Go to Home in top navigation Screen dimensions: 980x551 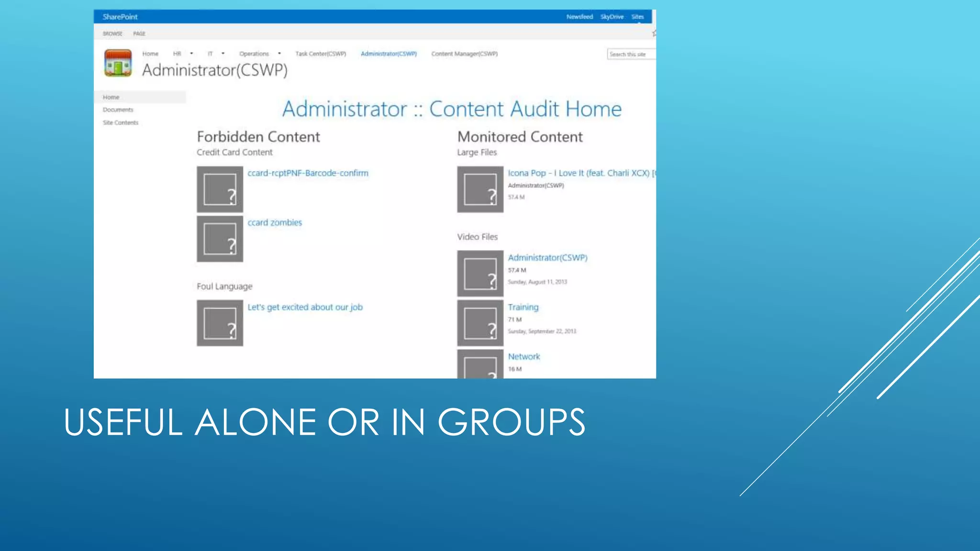click(150, 54)
